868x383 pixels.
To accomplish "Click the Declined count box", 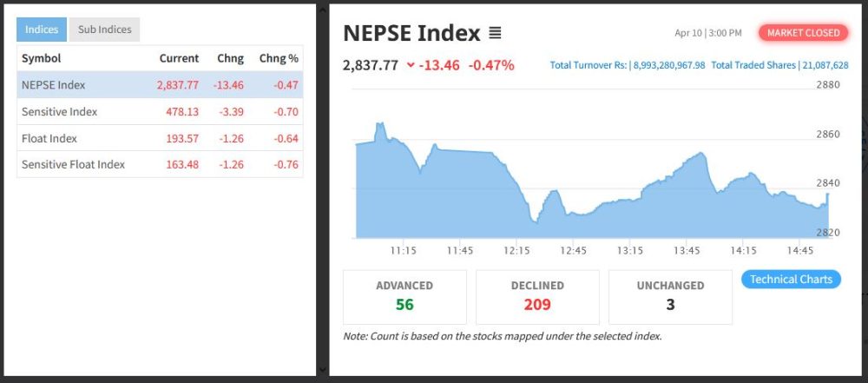I will pos(537,296).
